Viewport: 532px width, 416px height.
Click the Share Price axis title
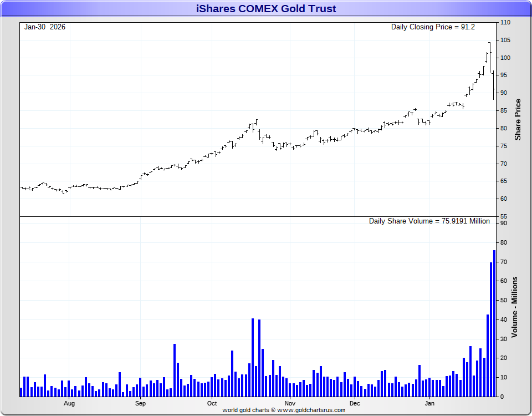pyautogui.click(x=518, y=120)
